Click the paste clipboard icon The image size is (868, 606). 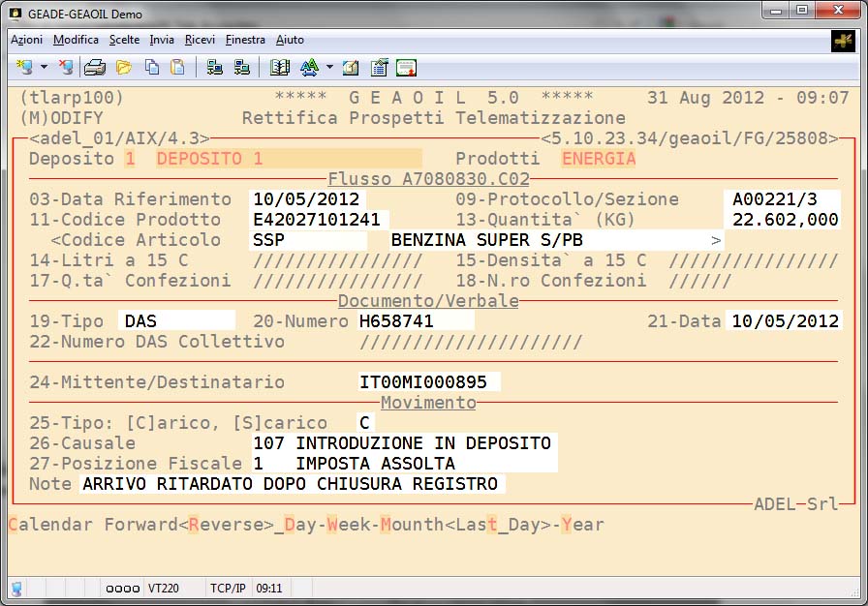(x=177, y=68)
